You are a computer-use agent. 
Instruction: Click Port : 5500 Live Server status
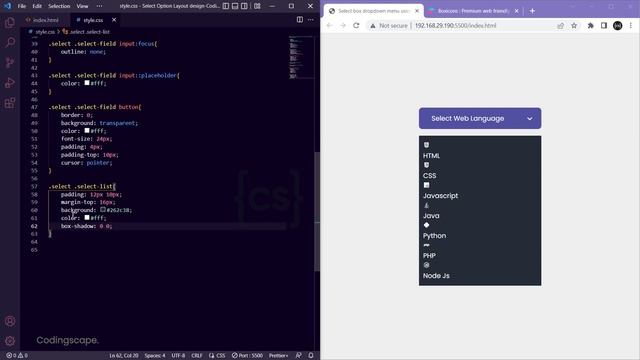tap(247, 356)
